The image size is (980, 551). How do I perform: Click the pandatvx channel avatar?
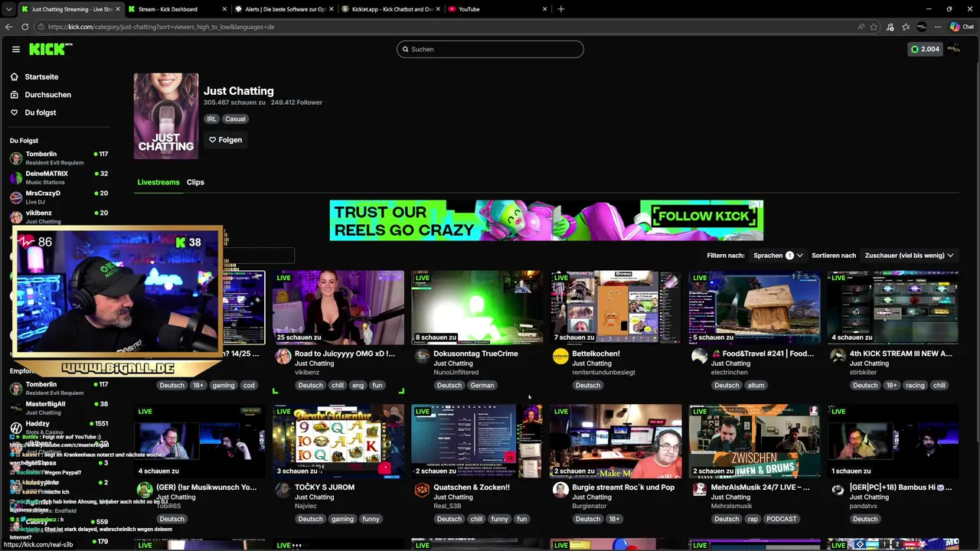pos(838,491)
